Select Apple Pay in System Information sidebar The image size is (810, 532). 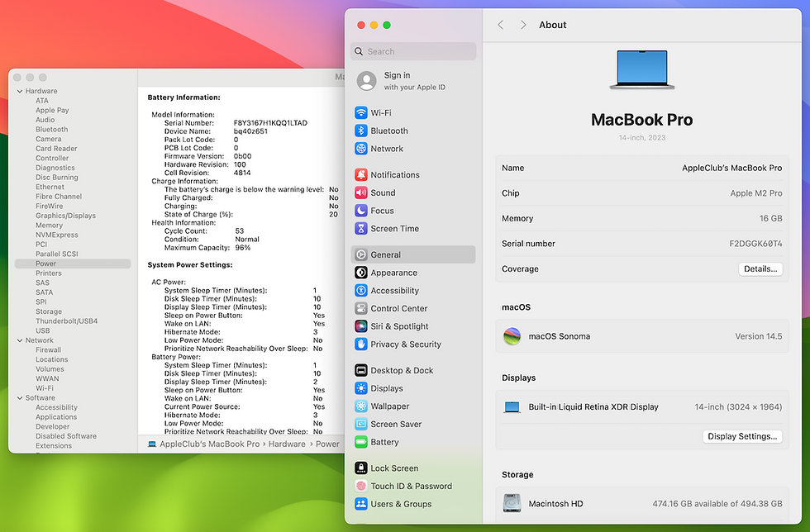coord(52,110)
